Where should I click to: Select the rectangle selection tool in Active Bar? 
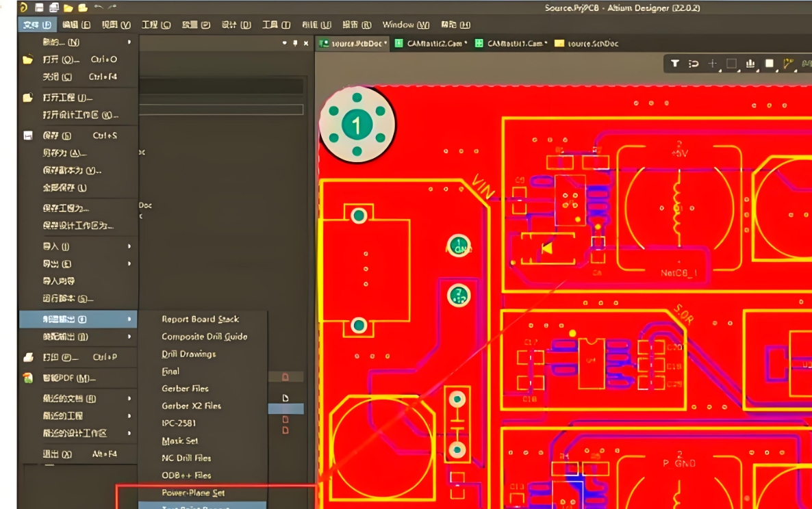731,64
